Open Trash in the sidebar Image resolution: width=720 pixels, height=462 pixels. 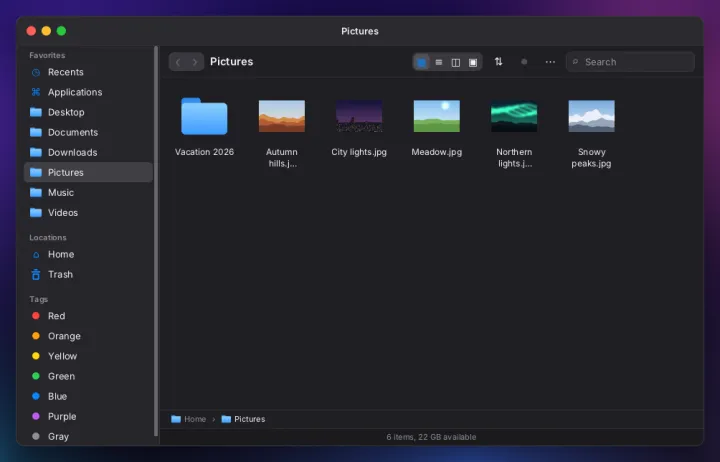88,275
